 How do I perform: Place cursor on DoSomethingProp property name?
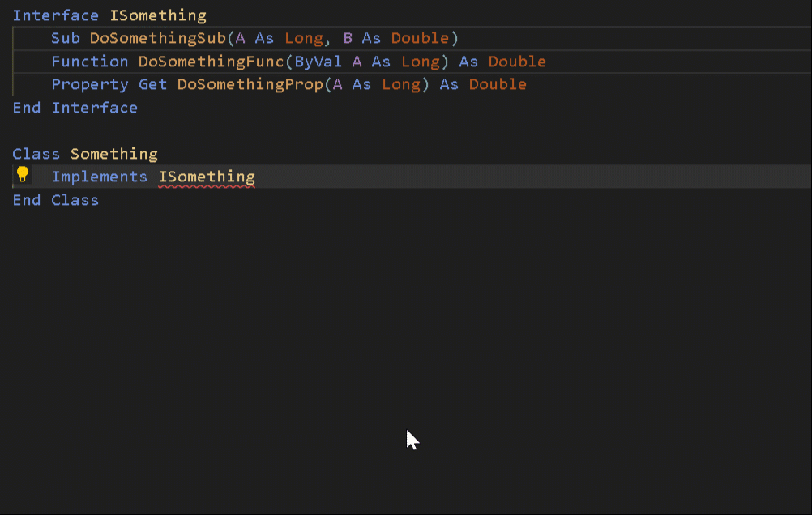(x=250, y=84)
